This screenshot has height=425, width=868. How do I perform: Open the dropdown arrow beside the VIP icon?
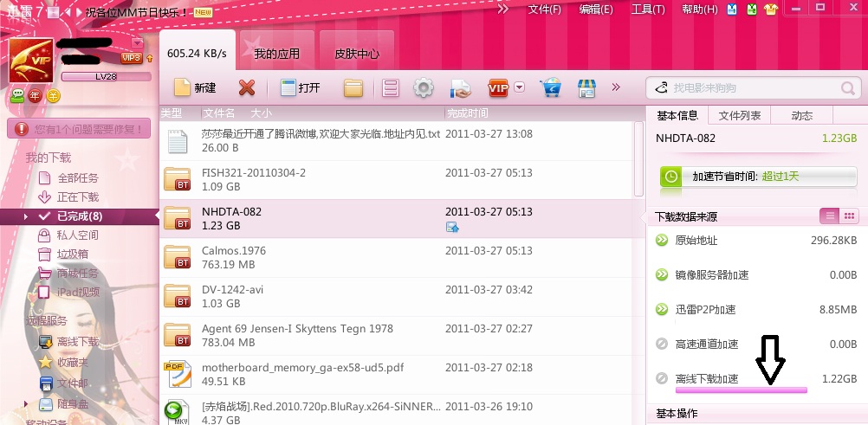click(519, 87)
